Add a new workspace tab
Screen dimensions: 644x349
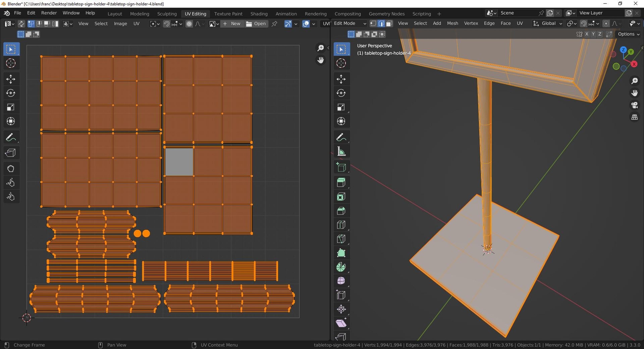click(x=439, y=14)
